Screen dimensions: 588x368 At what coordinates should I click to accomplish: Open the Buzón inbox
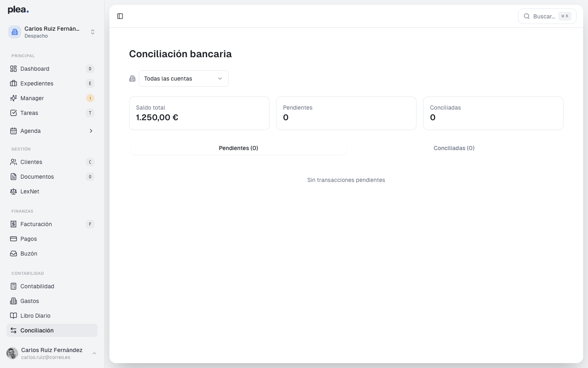click(28, 254)
